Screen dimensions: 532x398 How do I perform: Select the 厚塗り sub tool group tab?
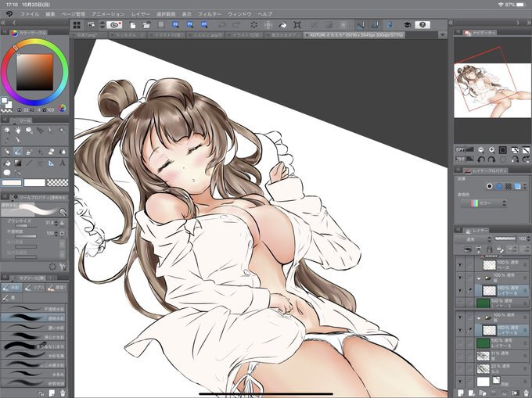56,288
